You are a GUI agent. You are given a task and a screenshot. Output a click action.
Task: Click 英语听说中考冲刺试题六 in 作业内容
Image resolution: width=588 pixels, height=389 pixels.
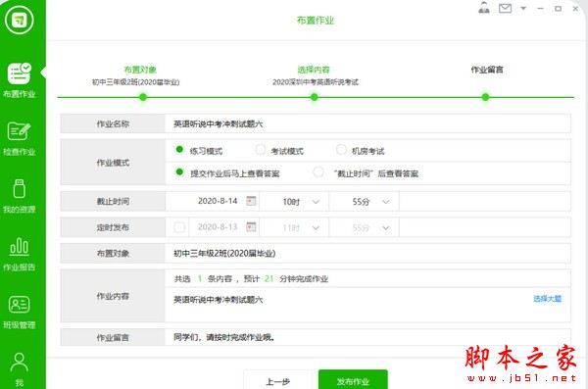(218, 300)
